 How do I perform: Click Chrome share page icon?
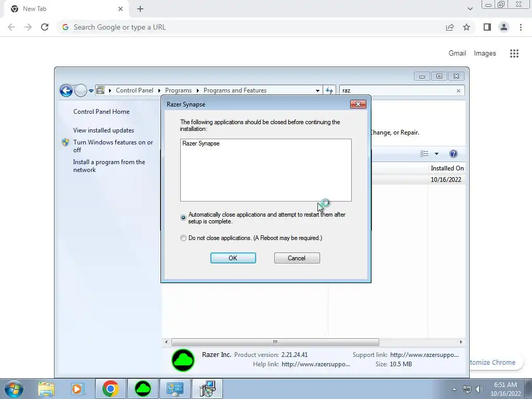pyautogui.click(x=450, y=27)
